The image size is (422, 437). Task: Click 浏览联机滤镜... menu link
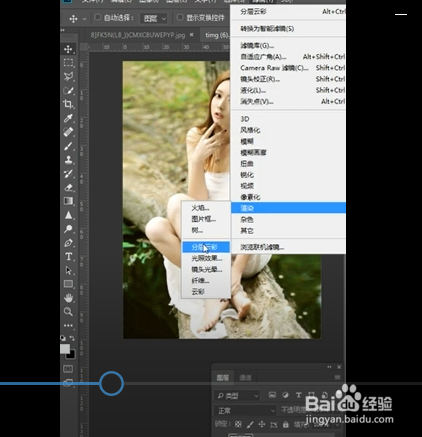pos(262,247)
